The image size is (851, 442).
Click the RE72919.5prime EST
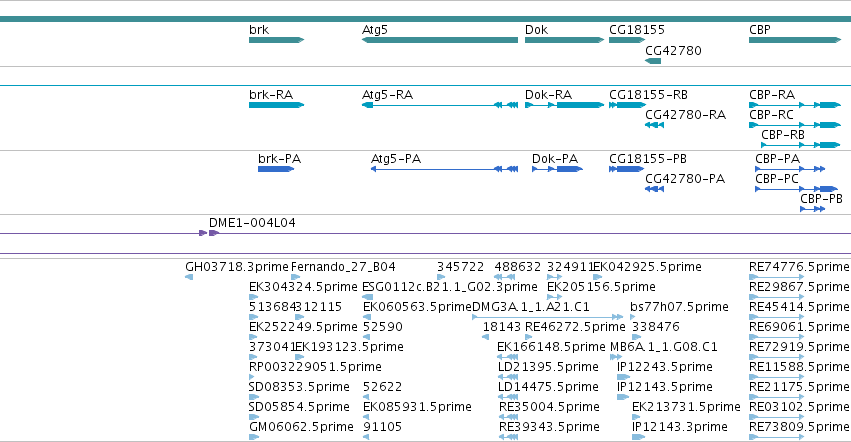click(776, 357)
